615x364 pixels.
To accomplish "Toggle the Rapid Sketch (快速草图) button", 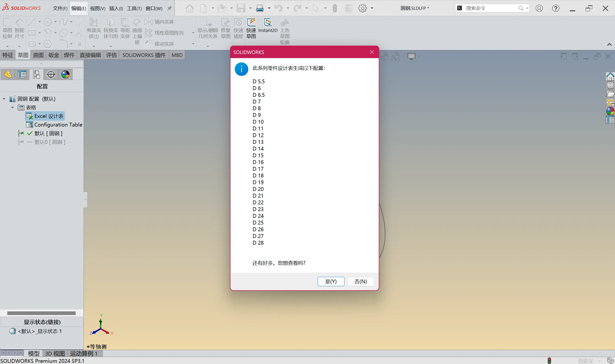I will click(x=251, y=23).
